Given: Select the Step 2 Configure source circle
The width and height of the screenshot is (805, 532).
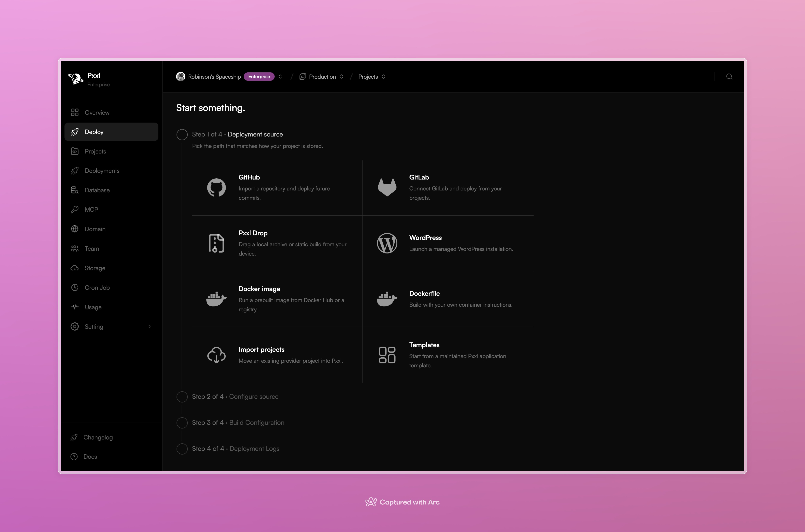Looking at the screenshot, I should point(182,397).
